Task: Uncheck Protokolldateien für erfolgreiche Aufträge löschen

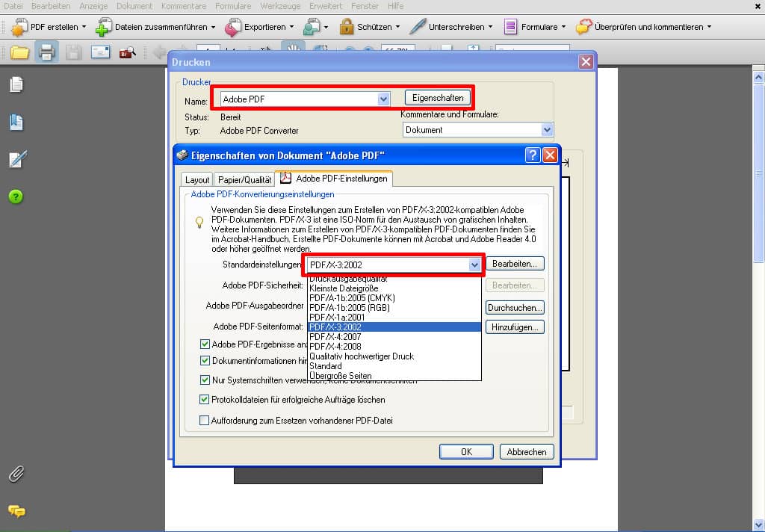Action: coord(206,400)
